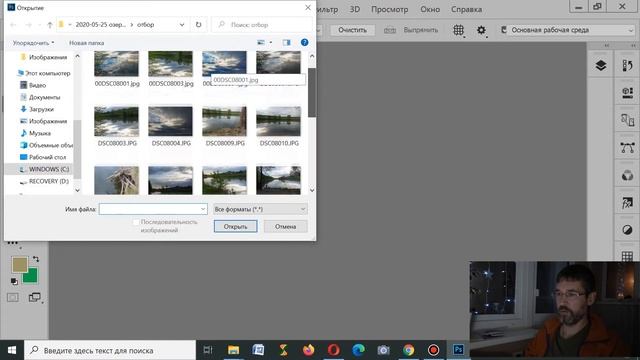Open the Справка menu
The width and height of the screenshot is (640, 360).
click(x=466, y=9)
